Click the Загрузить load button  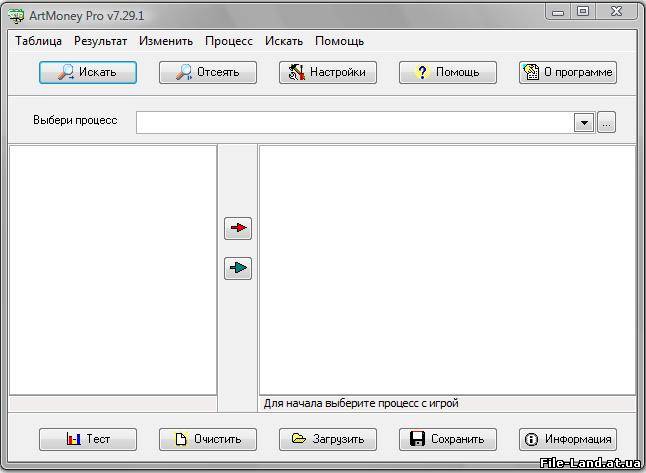click(328, 439)
